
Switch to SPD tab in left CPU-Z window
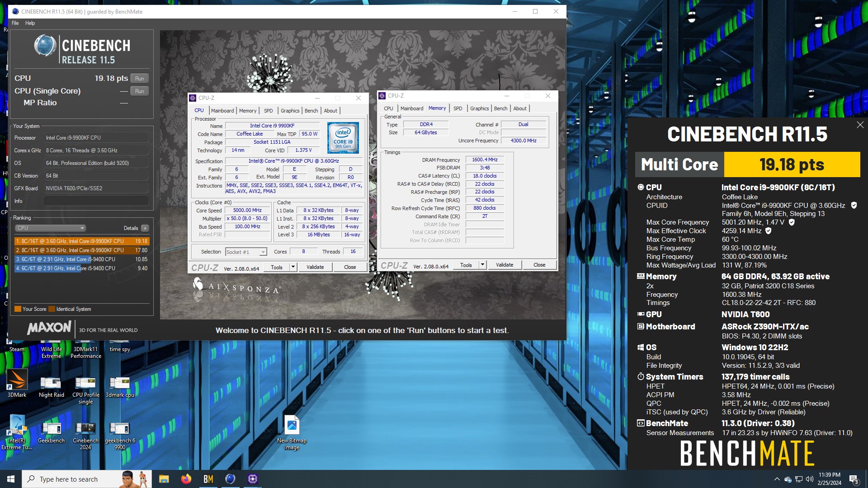tap(269, 111)
